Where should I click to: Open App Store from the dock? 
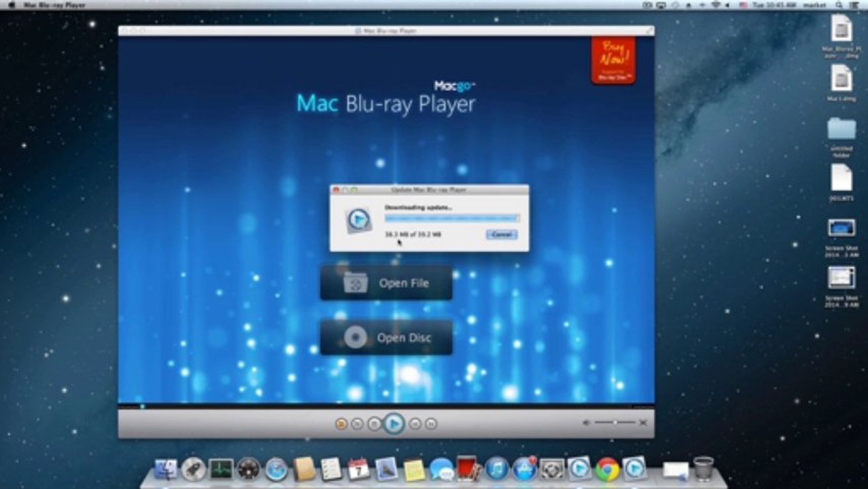pyautogui.click(x=525, y=469)
